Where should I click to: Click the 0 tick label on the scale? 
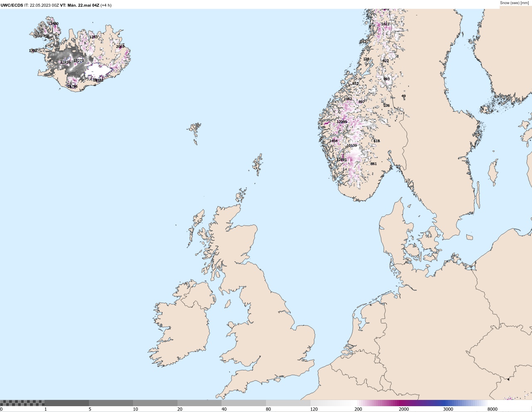click(1, 409)
